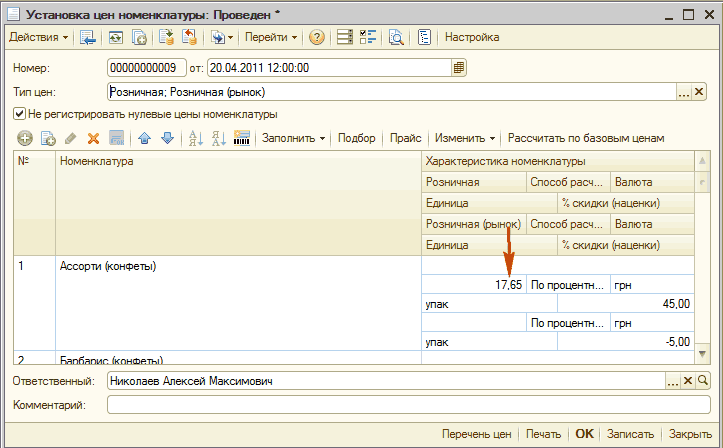
Task: Click the document tree icon before Настройка
Action: (424, 37)
